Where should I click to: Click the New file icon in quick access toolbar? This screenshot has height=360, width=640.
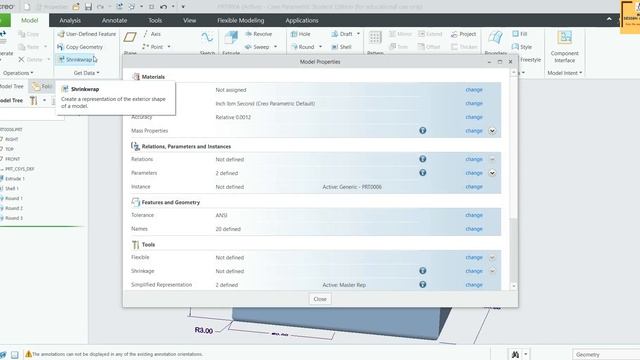[x=27, y=7]
